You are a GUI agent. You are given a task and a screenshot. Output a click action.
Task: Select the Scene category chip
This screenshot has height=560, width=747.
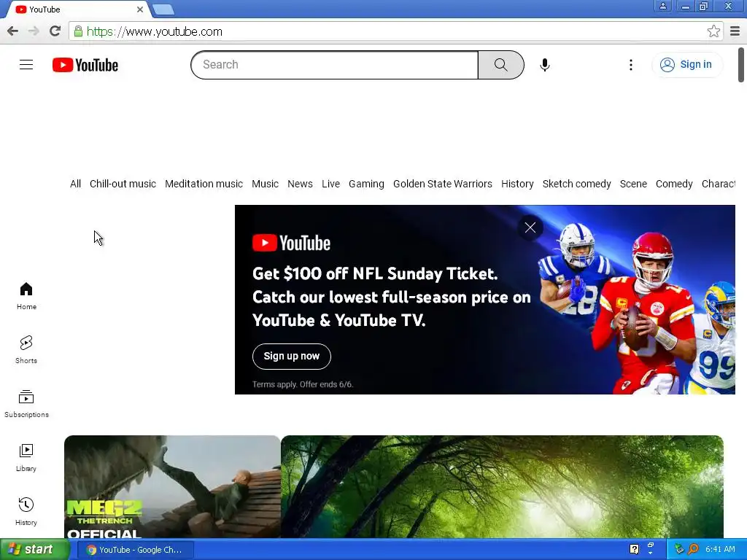coord(633,184)
